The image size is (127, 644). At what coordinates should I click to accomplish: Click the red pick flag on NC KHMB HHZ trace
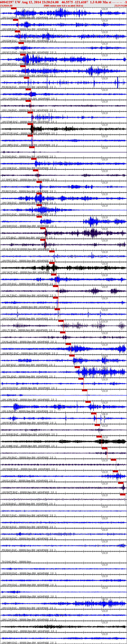point(99,436)
